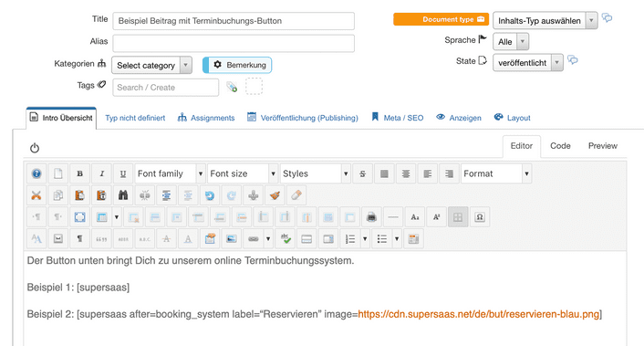This screenshot has width=644, height=346.
Task: Apply center alignment
Action: [406, 173]
